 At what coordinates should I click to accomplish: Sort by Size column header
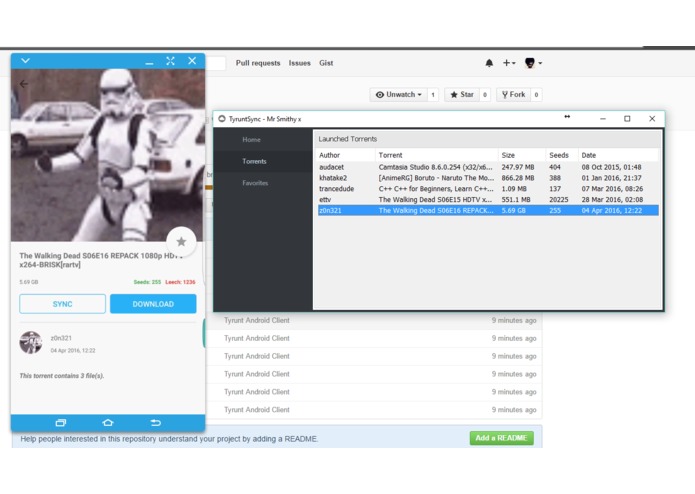(x=522, y=155)
